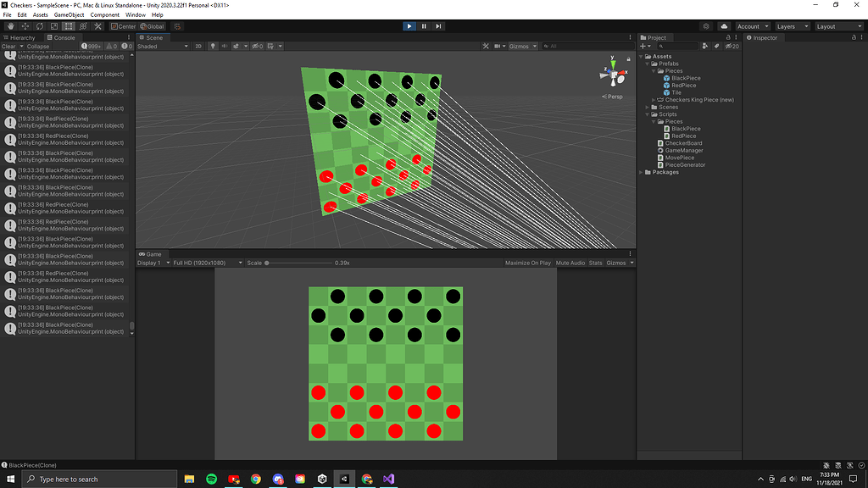This screenshot has width=868, height=488.
Task: Click the Clear button in Console
Action: point(11,47)
